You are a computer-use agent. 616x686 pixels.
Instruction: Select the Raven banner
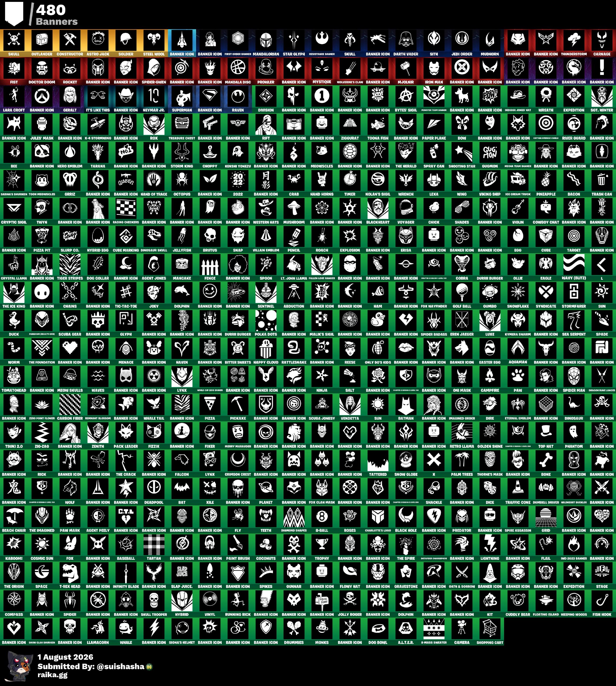(238, 99)
